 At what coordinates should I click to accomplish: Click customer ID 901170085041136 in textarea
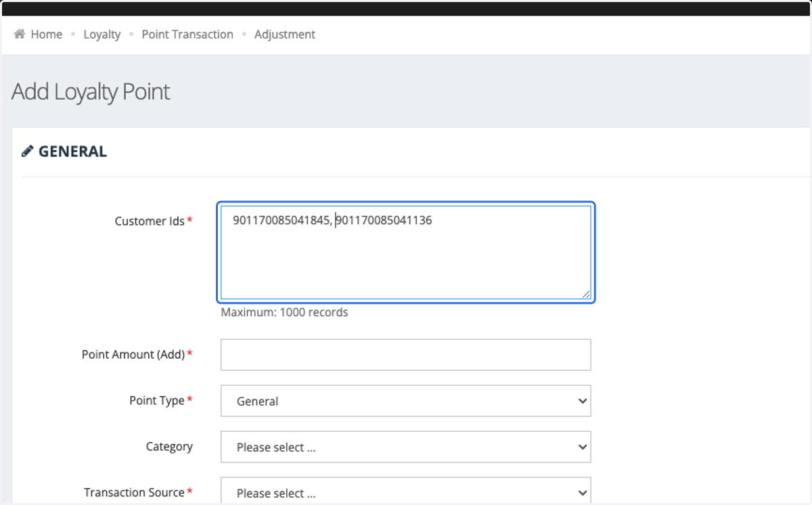tap(384, 220)
